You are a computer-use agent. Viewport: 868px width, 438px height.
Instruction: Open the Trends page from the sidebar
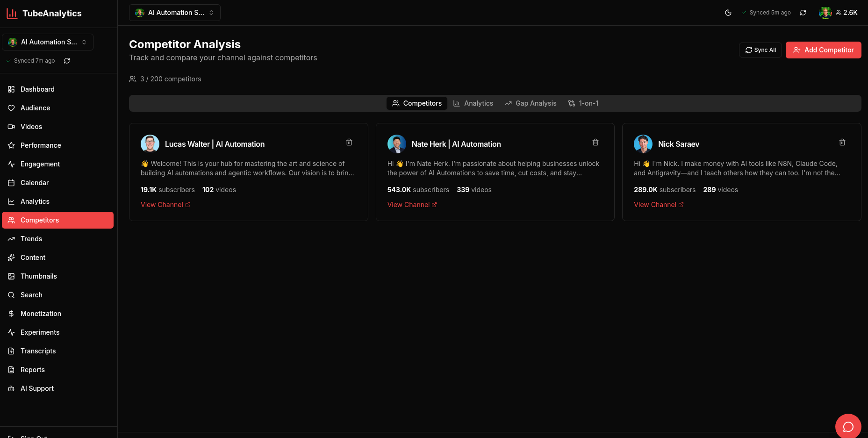click(x=31, y=239)
